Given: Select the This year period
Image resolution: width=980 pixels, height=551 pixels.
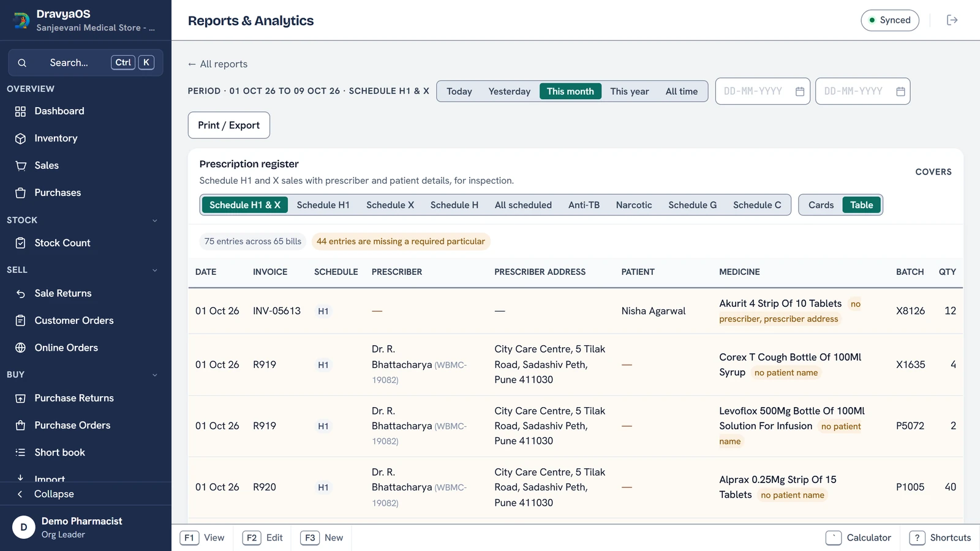Looking at the screenshot, I should coord(629,91).
